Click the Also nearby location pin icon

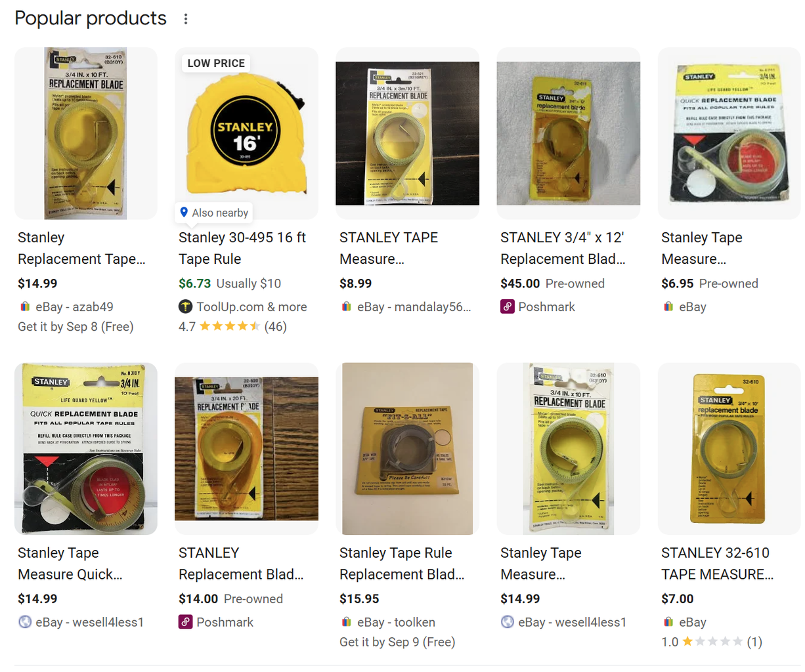(185, 212)
